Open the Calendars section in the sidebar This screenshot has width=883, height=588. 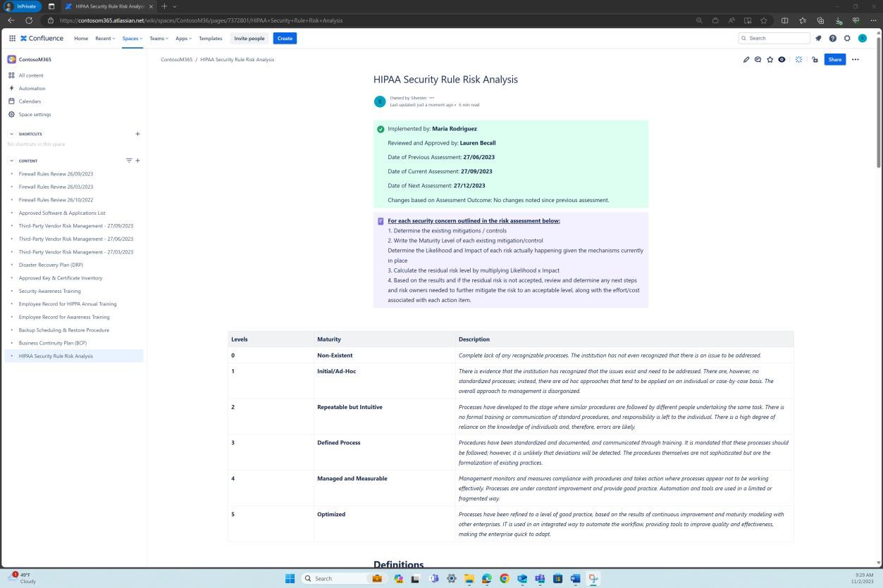[x=30, y=101]
